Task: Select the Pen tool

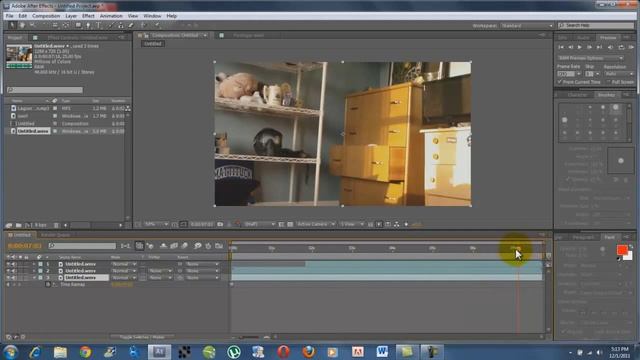Action: pyautogui.click(x=88, y=25)
